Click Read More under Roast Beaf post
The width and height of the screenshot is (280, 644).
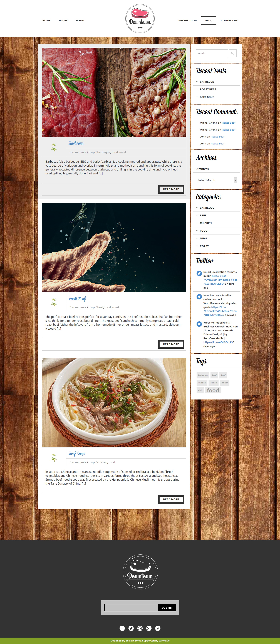click(171, 344)
